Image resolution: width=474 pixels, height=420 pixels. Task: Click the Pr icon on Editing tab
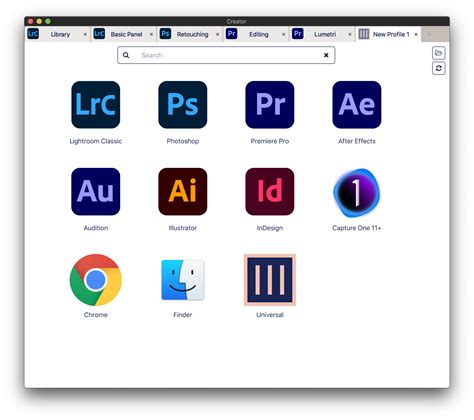(x=232, y=34)
